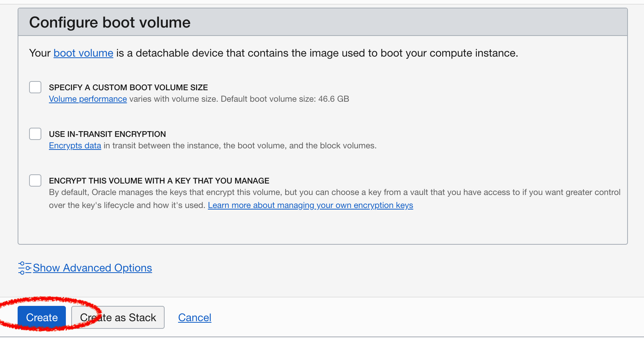This screenshot has height=338, width=644.
Task: Click the advanced options sliders icon
Action: click(x=25, y=268)
